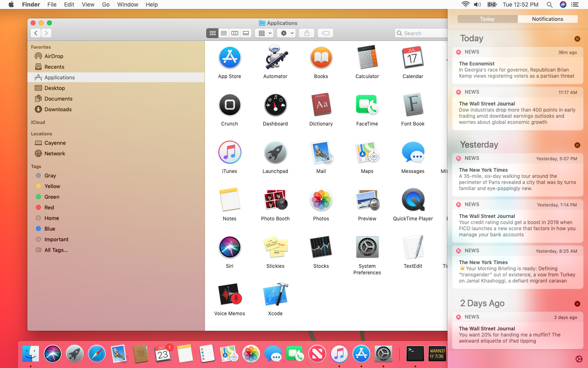Switch to the Notifications tab

click(548, 19)
